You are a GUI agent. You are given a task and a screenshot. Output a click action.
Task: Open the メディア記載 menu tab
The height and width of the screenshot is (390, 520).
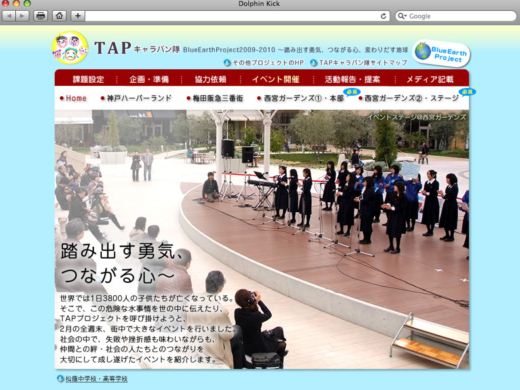click(x=430, y=79)
